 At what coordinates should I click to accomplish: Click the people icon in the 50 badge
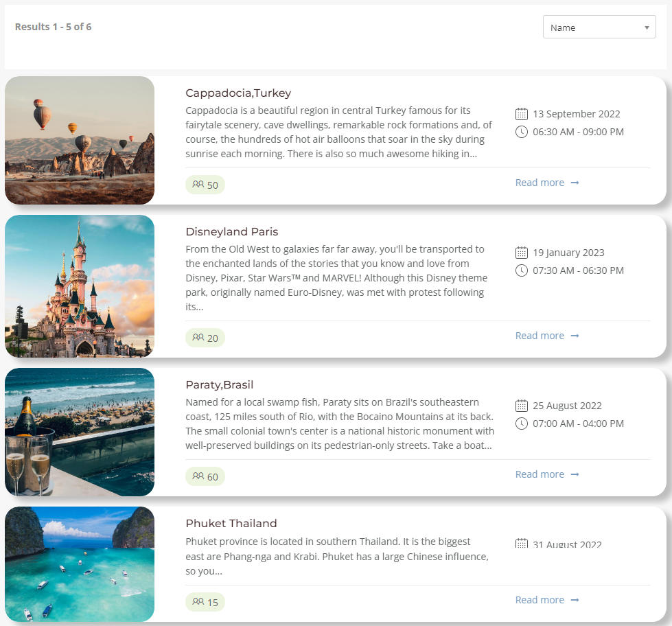(x=198, y=185)
